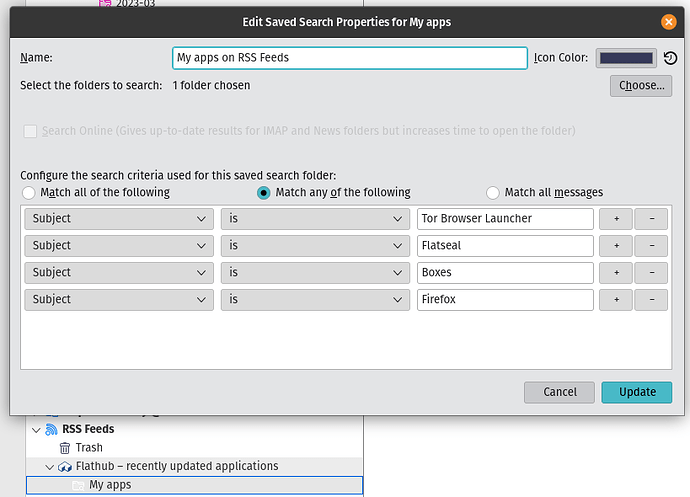The image size is (690, 497).
Task: Open 'is' operator dropdown in Tor Browser row
Action: tap(315, 219)
